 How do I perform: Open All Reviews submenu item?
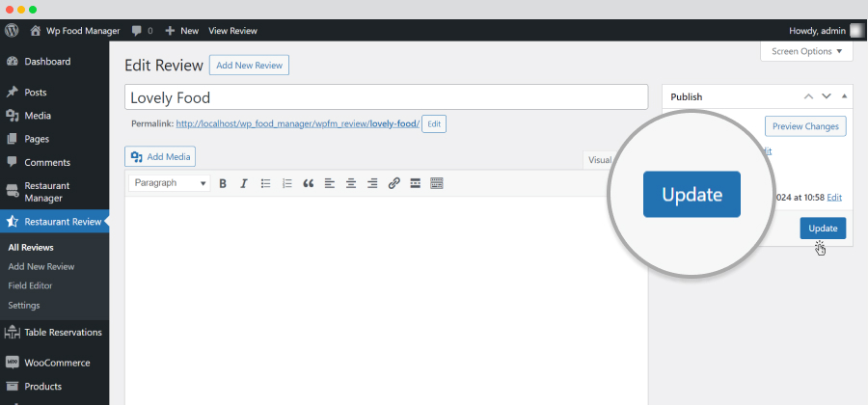31,247
